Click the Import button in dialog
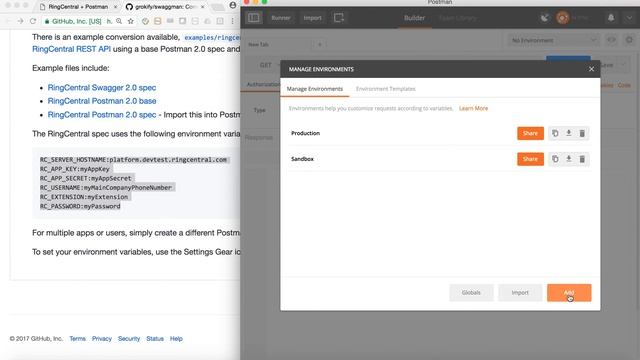 coord(520,293)
